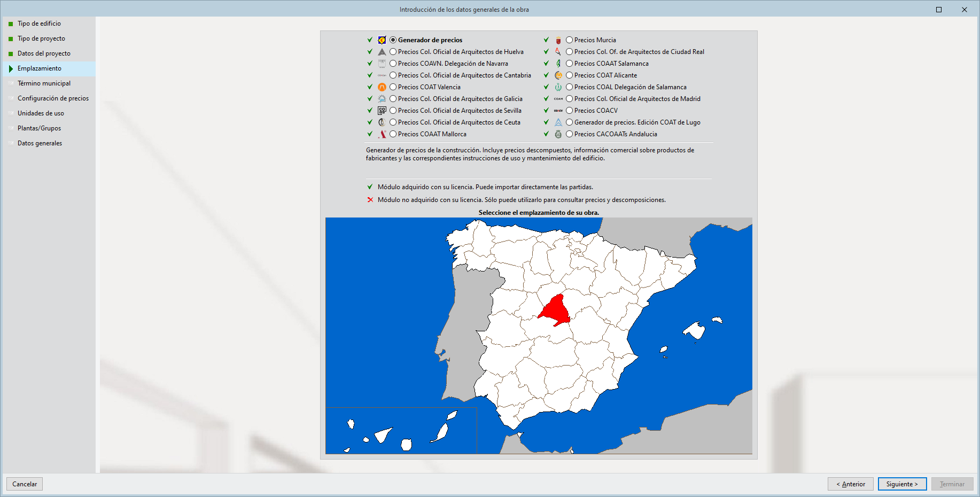The height and width of the screenshot is (497, 980).
Task: Click the green arrow beside Emplazamiento
Action: tap(11, 68)
